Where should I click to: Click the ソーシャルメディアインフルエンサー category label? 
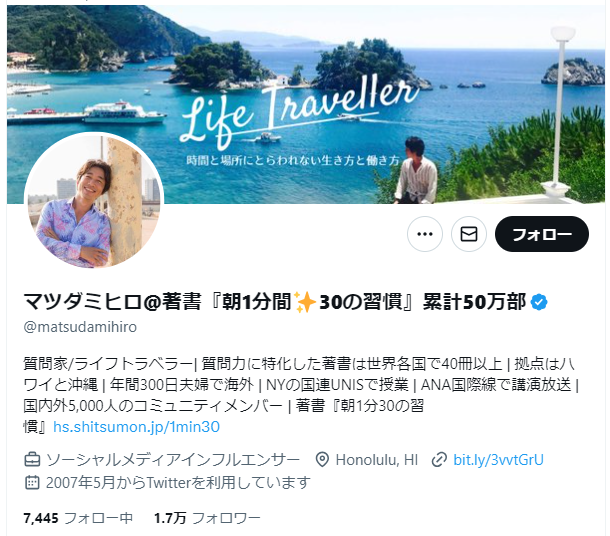(173, 460)
